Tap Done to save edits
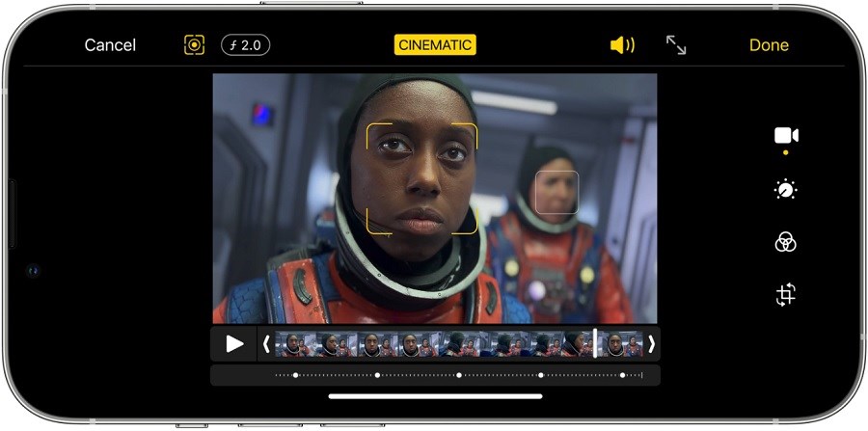 click(x=769, y=45)
